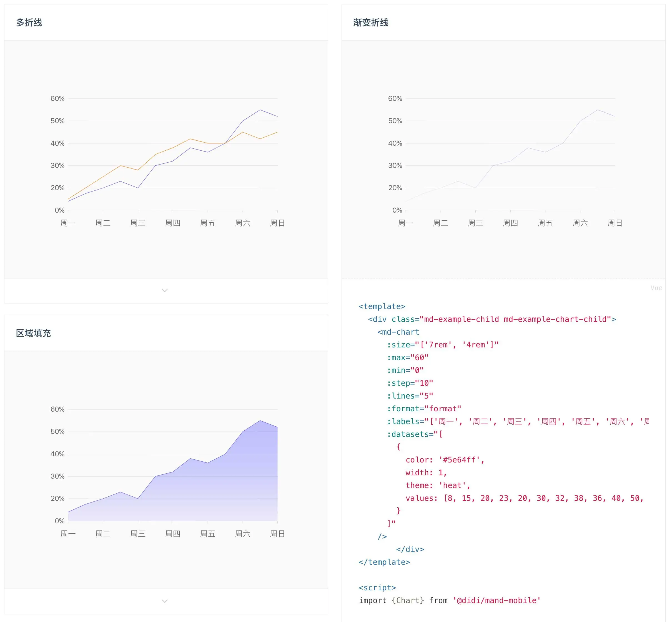Click the 区域填充 section heading

[33, 333]
